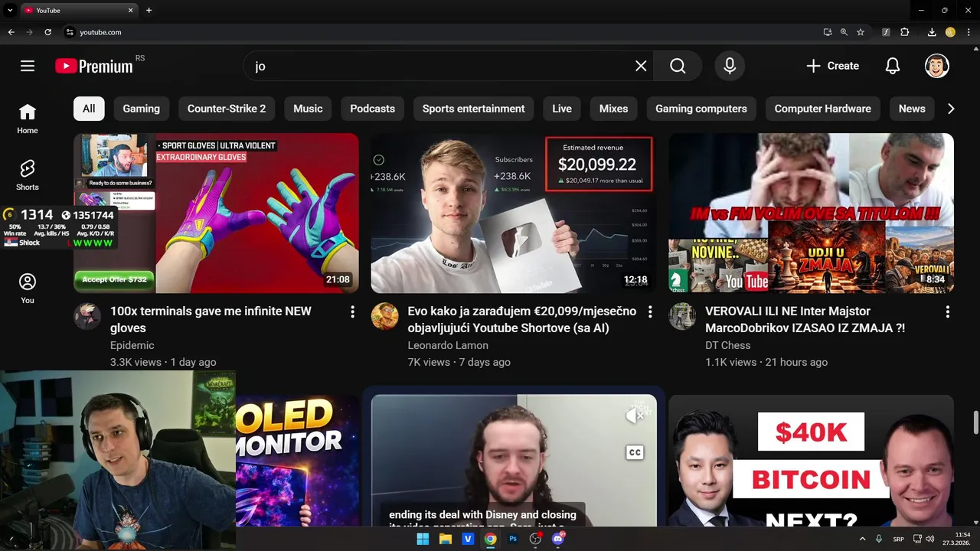The width and height of the screenshot is (980, 551).
Task: Select the Sports entertainment chip
Action: [x=474, y=109]
